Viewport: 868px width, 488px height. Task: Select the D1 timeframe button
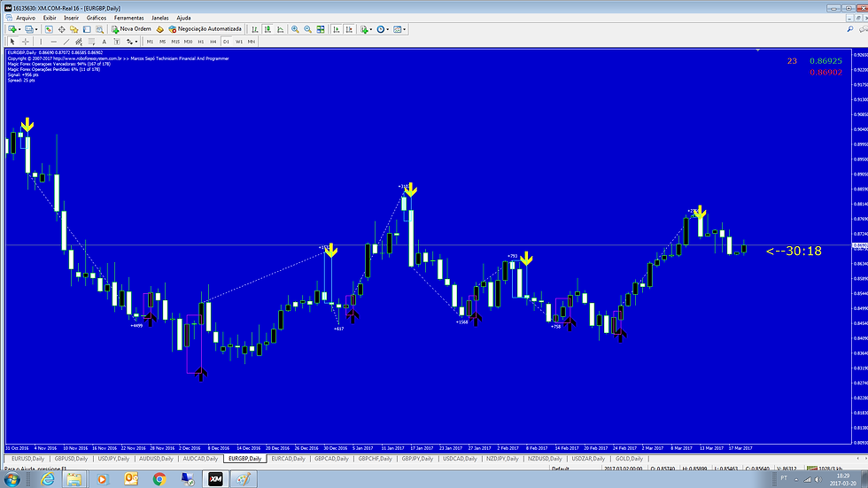tap(226, 42)
